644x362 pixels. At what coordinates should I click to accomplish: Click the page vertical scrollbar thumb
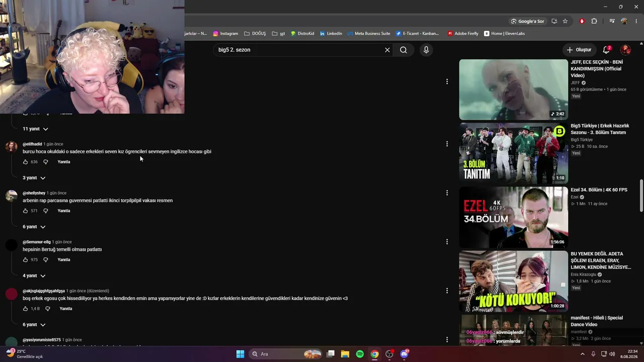point(641,195)
